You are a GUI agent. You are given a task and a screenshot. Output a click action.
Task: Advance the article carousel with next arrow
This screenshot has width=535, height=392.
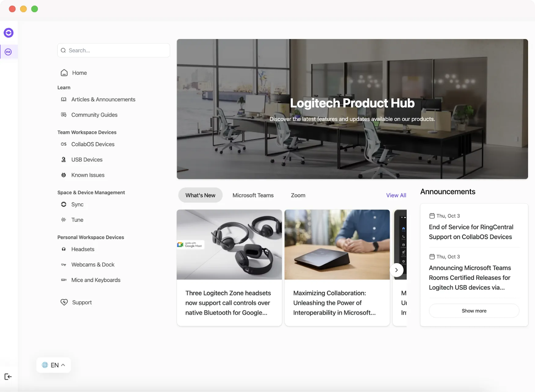[x=397, y=270]
